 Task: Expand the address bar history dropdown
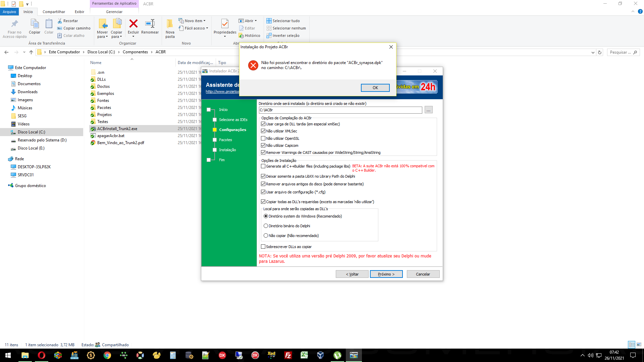click(593, 52)
